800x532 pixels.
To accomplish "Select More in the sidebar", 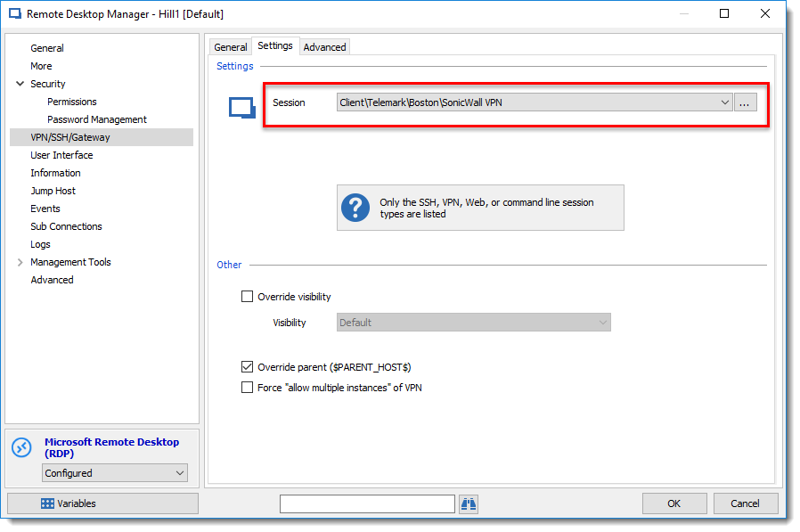I will 41,66.
